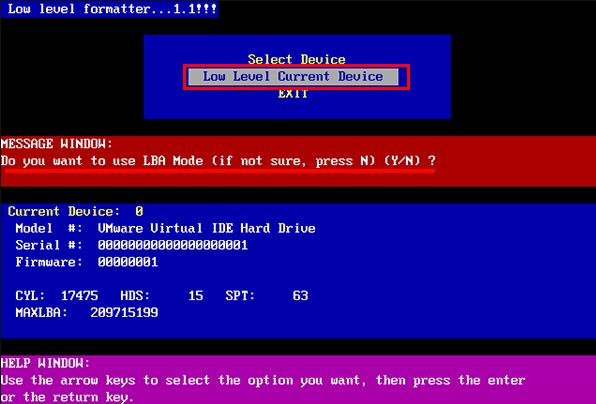
Task: Click the arrow keys help text line
Action: point(263,380)
